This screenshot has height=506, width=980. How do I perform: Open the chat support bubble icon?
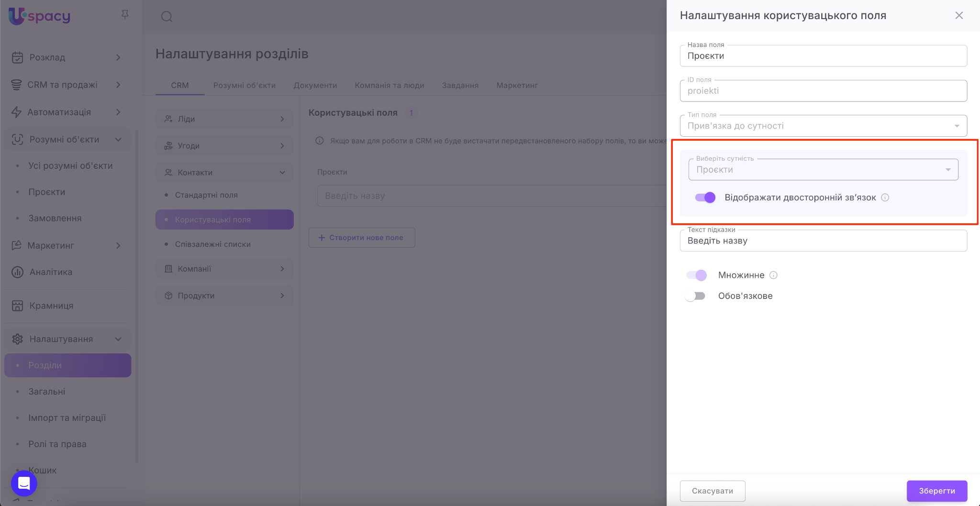tap(24, 483)
